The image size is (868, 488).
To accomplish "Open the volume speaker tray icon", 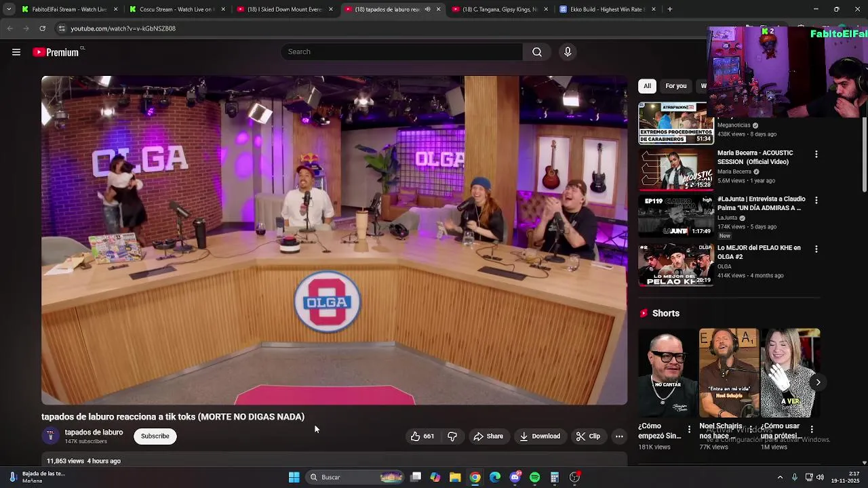I will [x=820, y=477].
